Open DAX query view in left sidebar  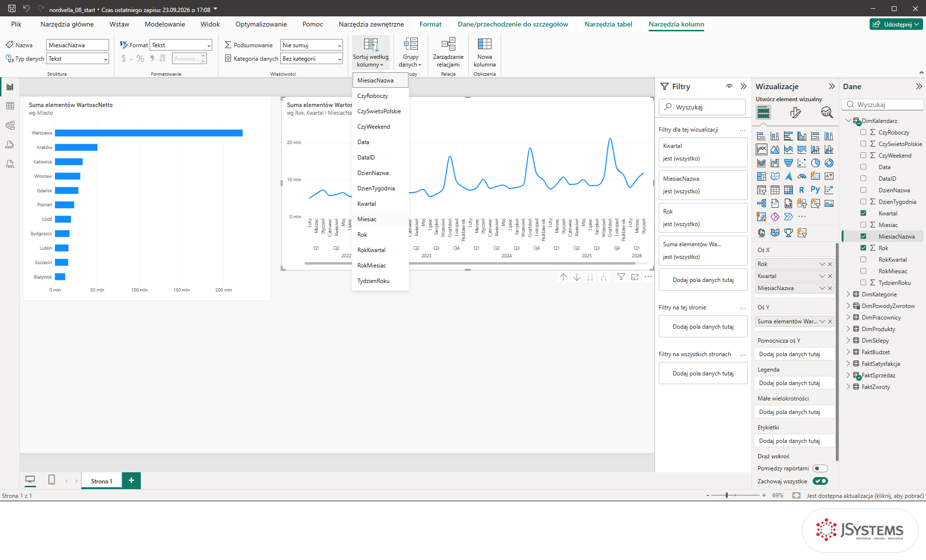pos(10,145)
